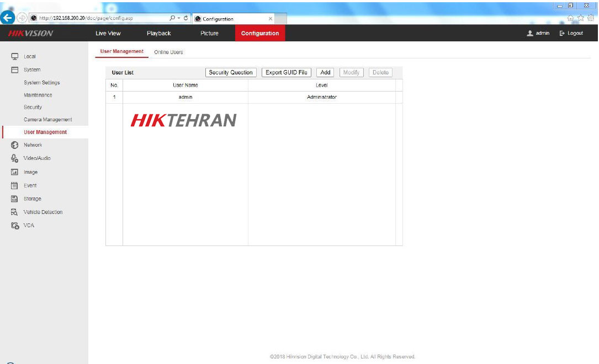This screenshot has height=364, width=599.
Task: Open the address bar dropdown arrow
Action: click(178, 18)
